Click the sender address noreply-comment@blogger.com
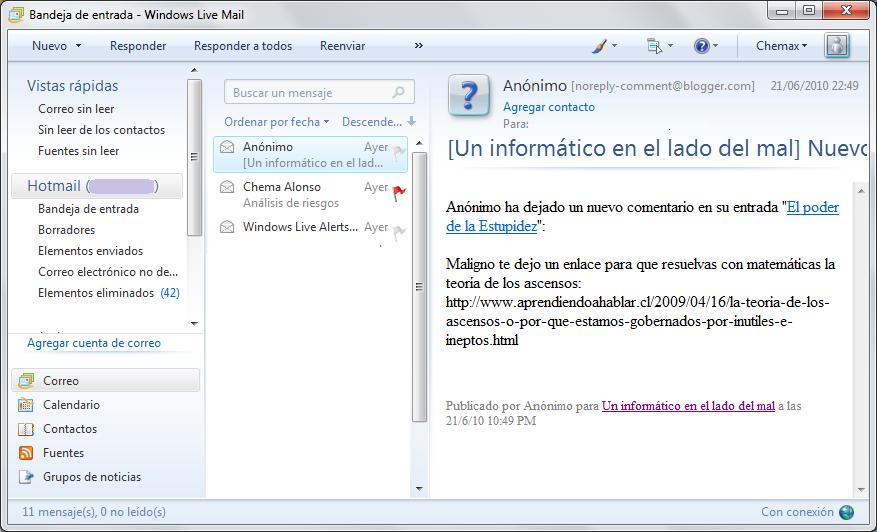This screenshot has width=877, height=532. (x=663, y=86)
